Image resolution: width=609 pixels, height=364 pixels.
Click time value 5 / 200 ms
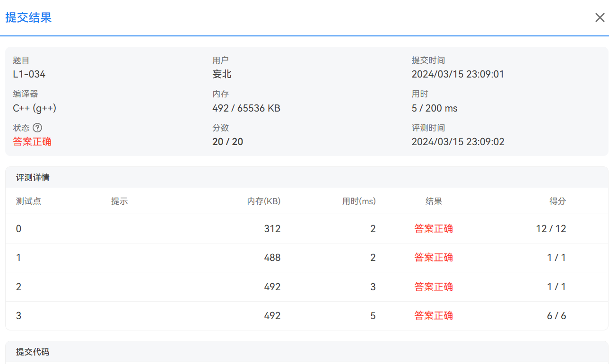point(435,108)
